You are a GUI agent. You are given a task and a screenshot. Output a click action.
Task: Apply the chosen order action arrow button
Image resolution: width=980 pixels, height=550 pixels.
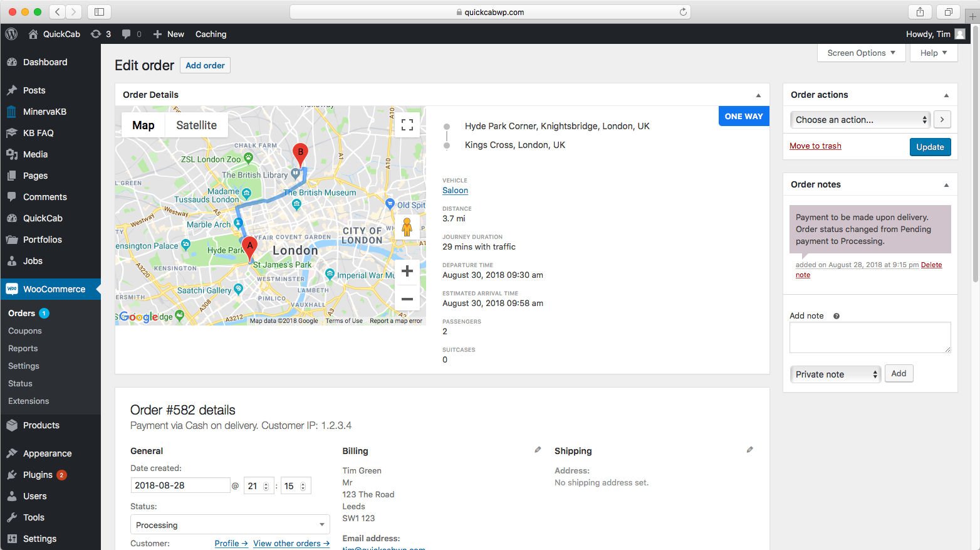point(942,119)
